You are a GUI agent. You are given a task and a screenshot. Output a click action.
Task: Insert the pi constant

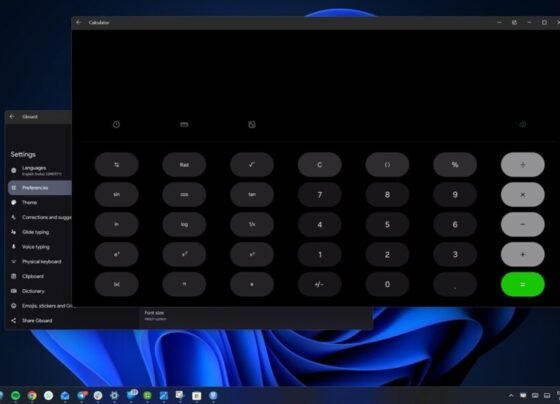pyautogui.click(x=184, y=284)
